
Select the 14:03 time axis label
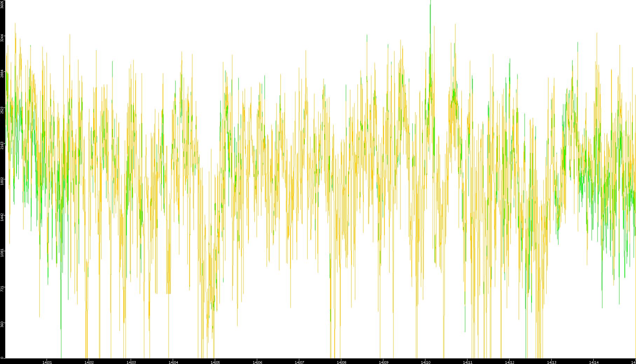[x=131, y=362]
